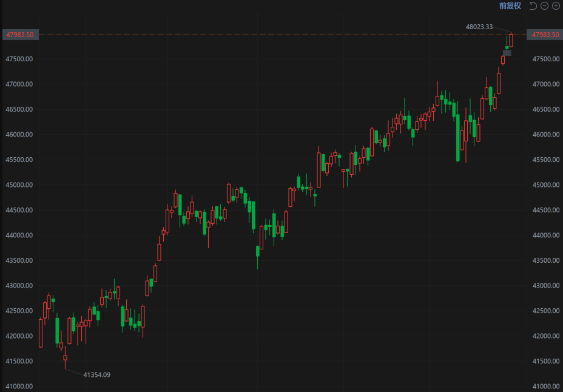Click the 41000.00 label on left axis
Image resolution: width=563 pixels, height=392 pixels.
19,387
